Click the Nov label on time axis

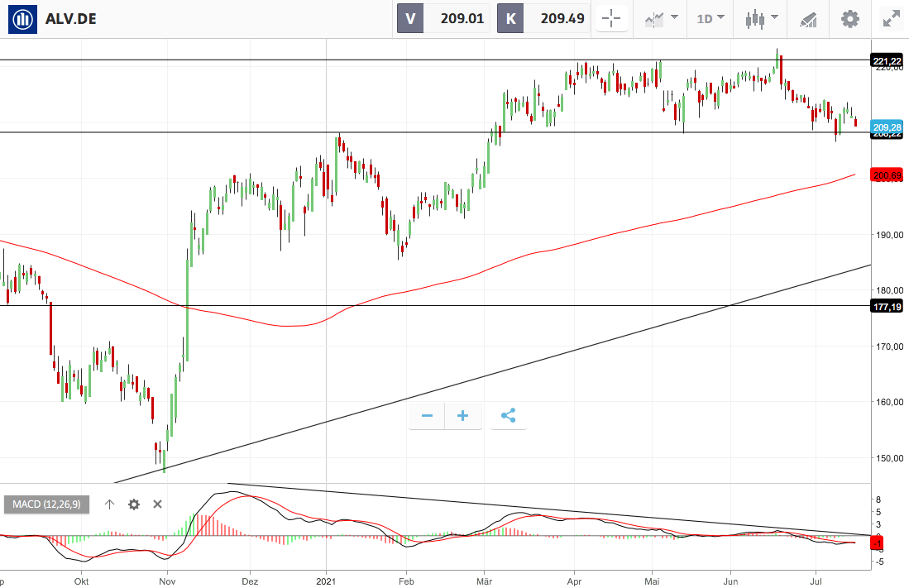[167, 581]
